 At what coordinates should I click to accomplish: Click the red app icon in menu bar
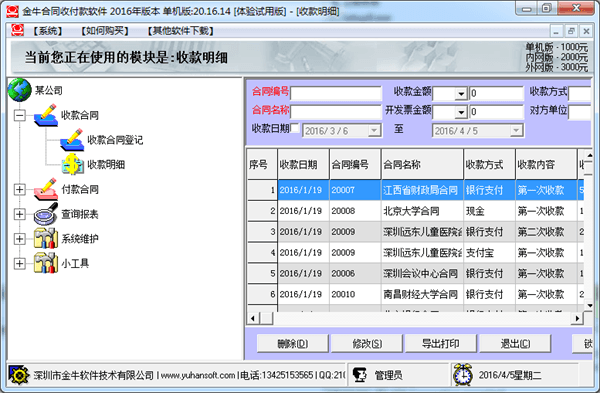(x=17, y=30)
